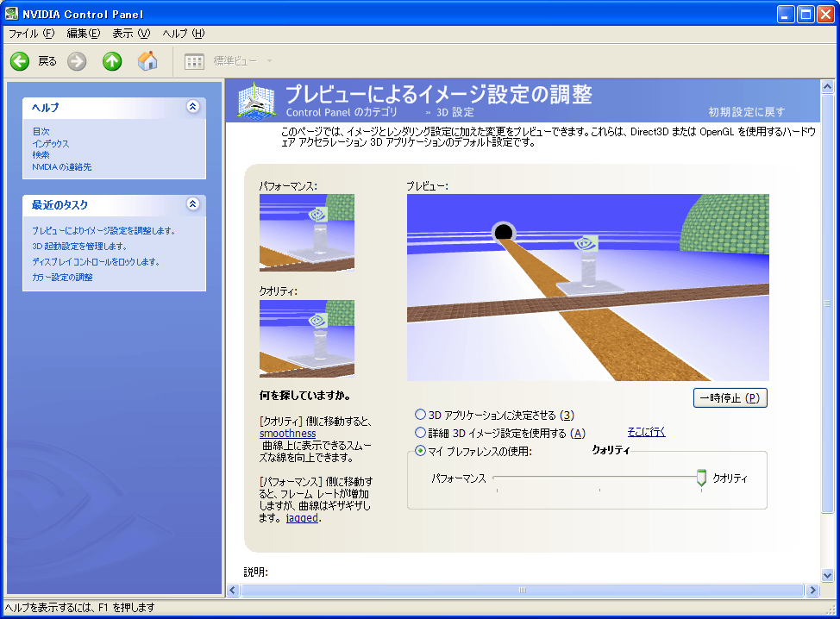
Task: Select 詳細 3D イメージ設定を使用する radio button
Action: tap(421, 433)
